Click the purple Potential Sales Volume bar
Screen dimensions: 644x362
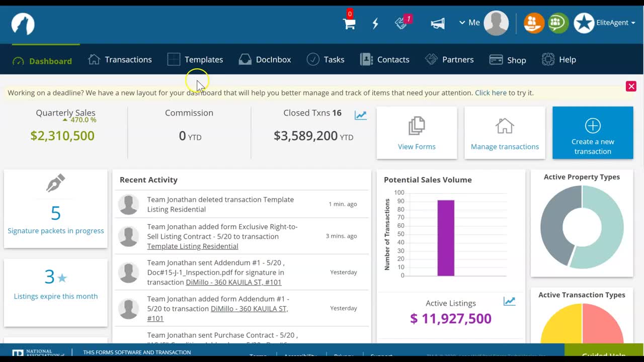click(446, 238)
